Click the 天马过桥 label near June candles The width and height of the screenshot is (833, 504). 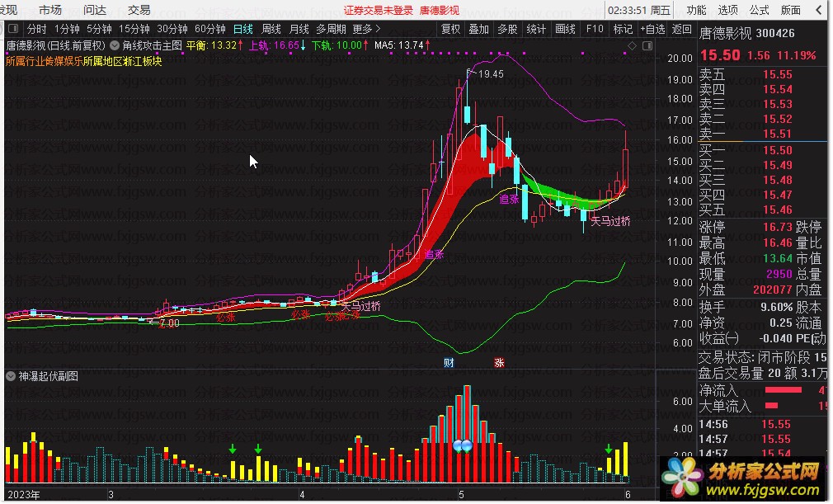610,221
